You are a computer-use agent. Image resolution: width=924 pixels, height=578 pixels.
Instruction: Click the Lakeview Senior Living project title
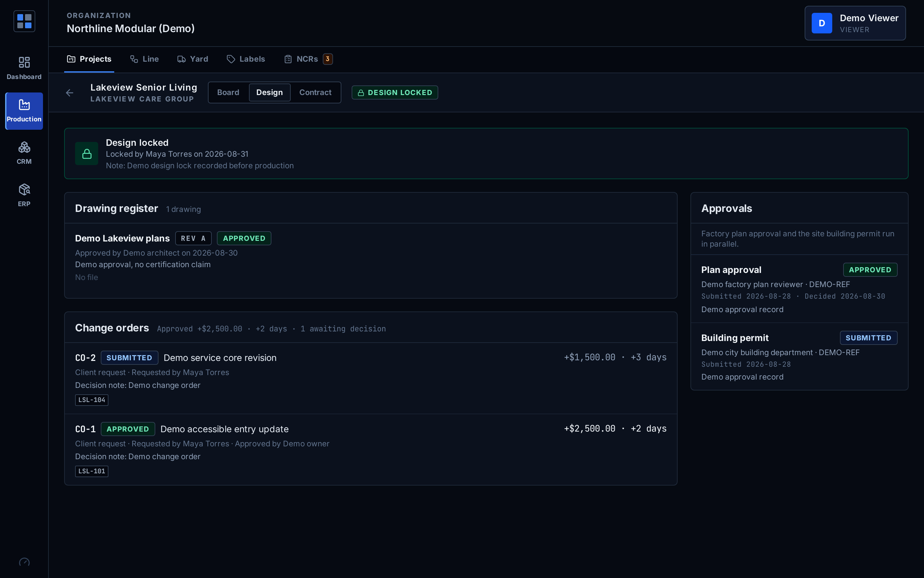point(143,87)
